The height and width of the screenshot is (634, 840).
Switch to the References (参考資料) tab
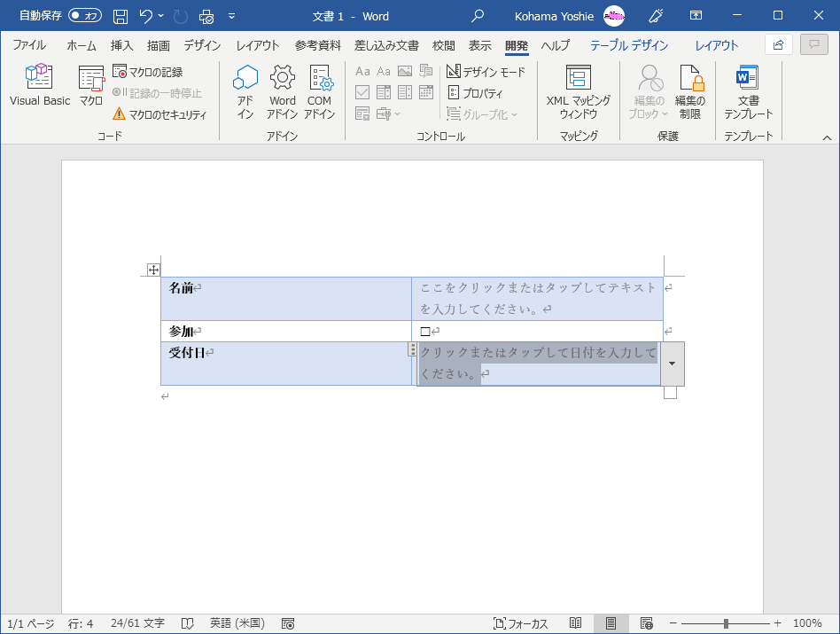318,45
